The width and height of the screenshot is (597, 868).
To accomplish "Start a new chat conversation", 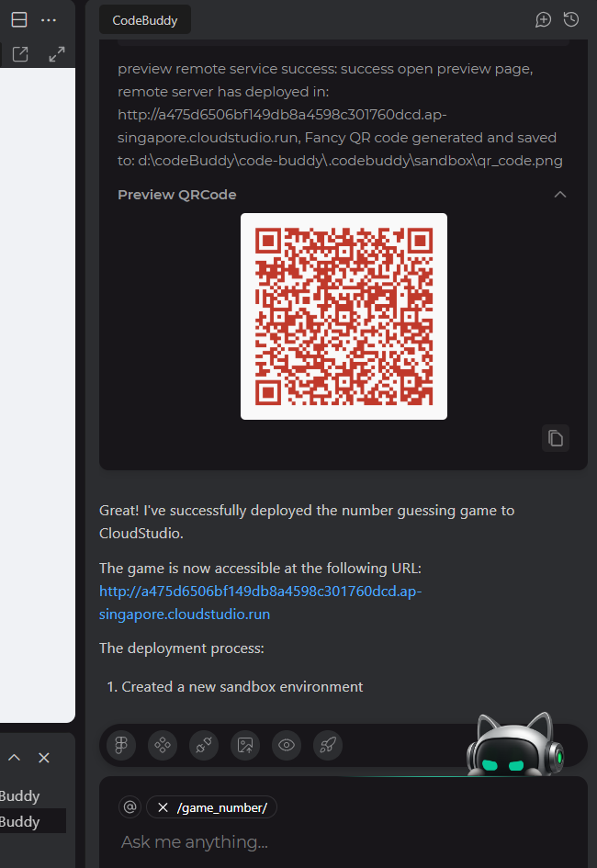I will 544,20.
